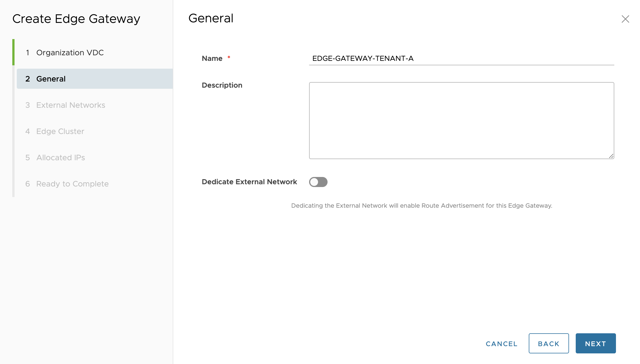
Task: Go to step 1 Organization VDC
Action: click(x=70, y=52)
